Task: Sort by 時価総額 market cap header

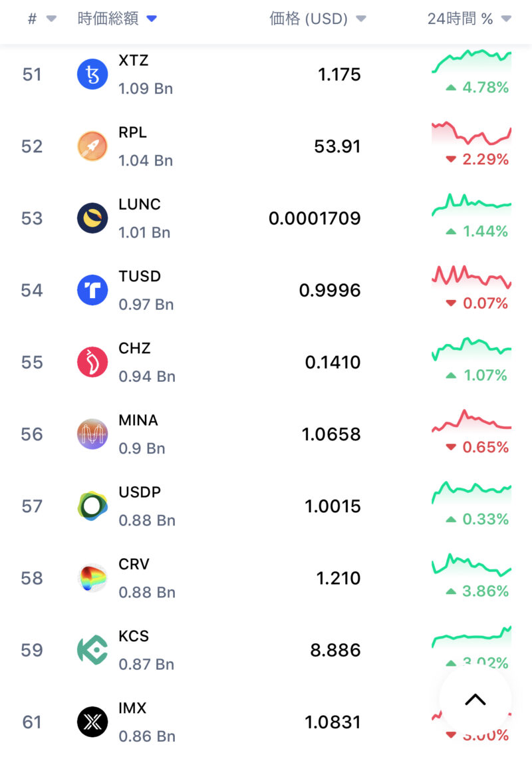Action: (117, 19)
